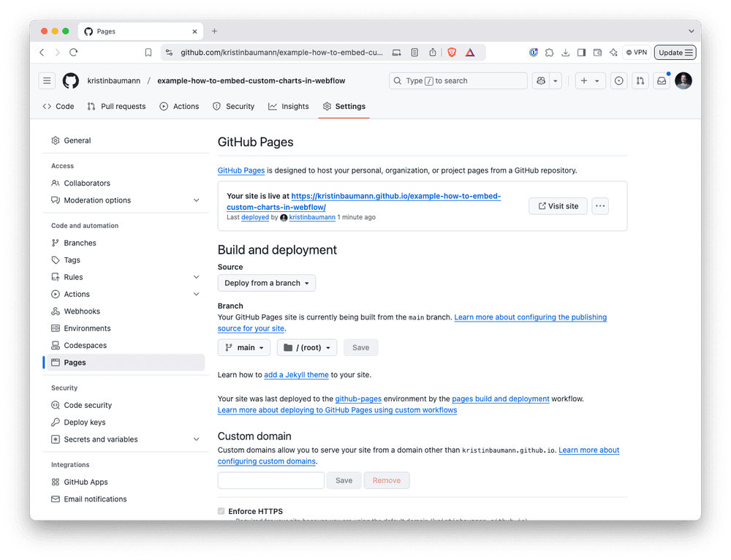731x560 pixels.
Task: Click the sidebar hamburger menu icon
Action: point(46,80)
